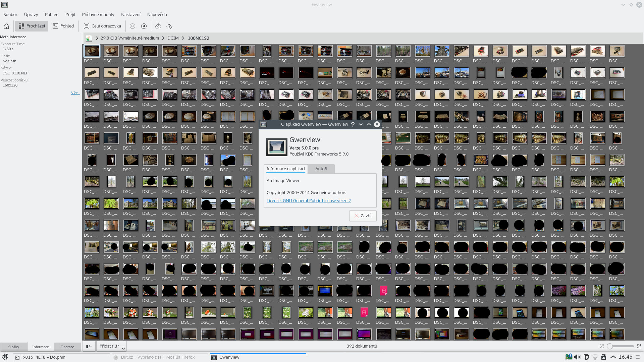
Task: Click the help question mark in About dialog title
Action: [x=353, y=124]
